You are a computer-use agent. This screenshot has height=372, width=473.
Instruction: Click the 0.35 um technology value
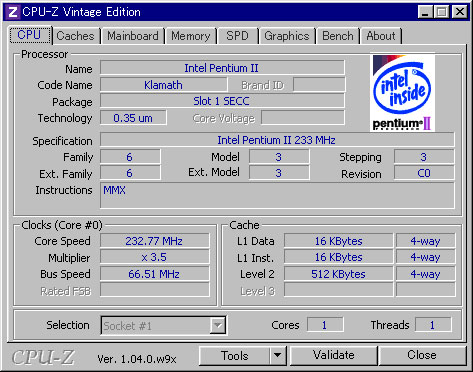click(133, 118)
